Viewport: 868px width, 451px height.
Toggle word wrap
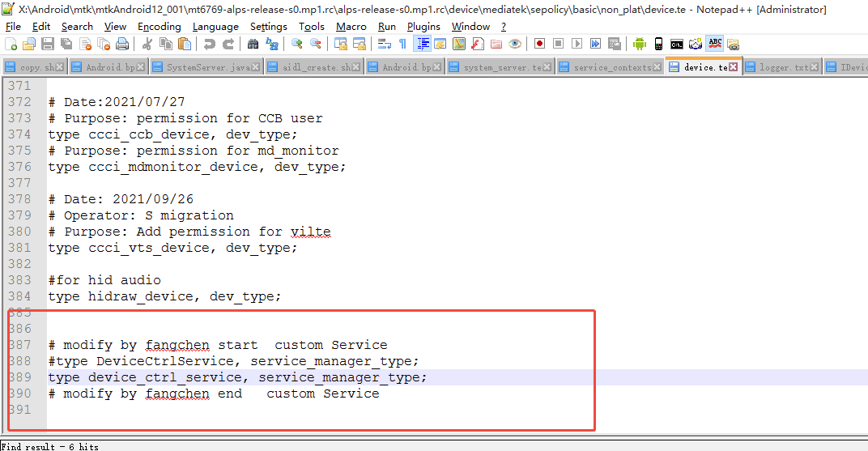click(x=384, y=45)
